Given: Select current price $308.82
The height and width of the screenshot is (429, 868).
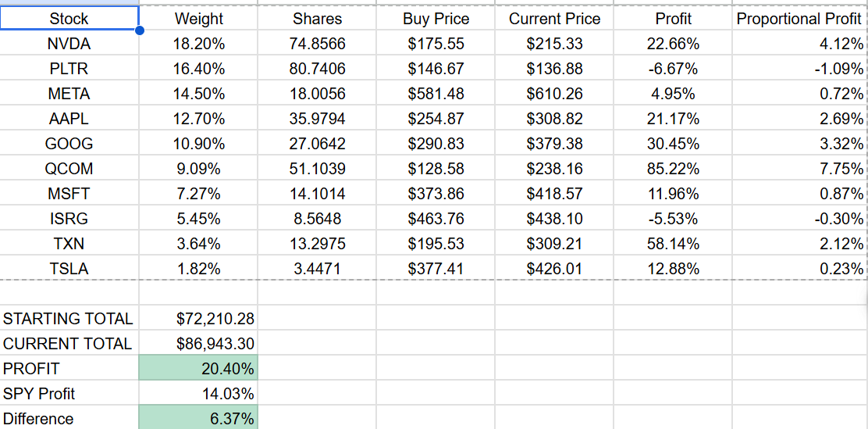Looking at the screenshot, I should (554, 119).
